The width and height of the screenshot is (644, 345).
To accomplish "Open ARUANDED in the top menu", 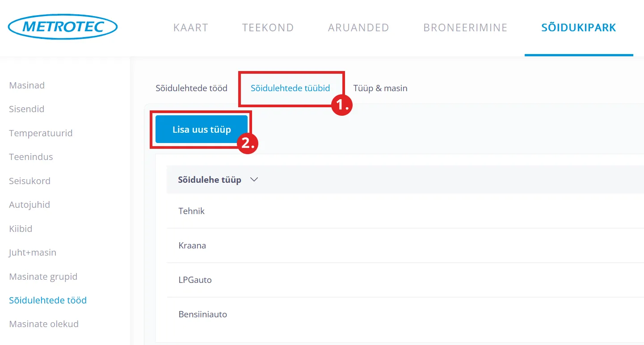I will point(358,28).
